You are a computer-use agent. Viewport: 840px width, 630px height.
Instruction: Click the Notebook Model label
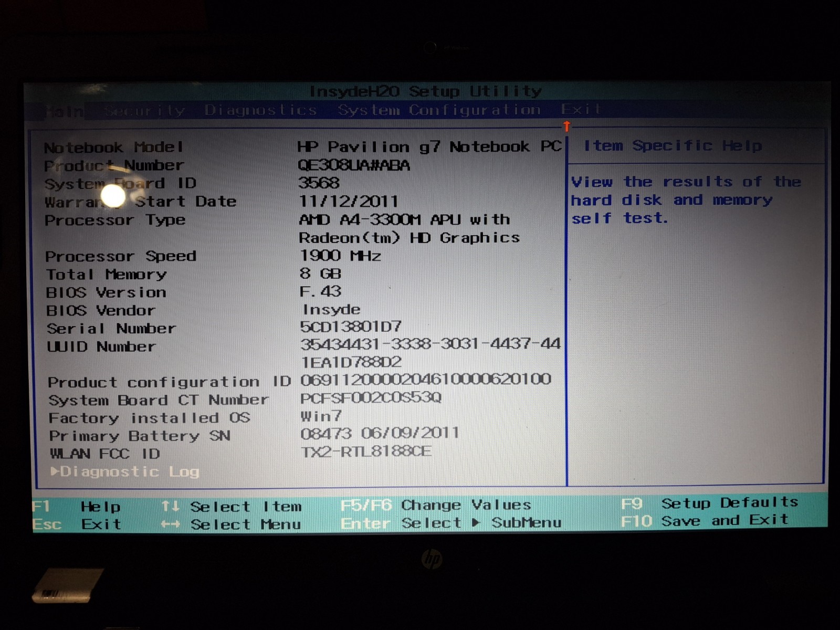[x=114, y=147]
